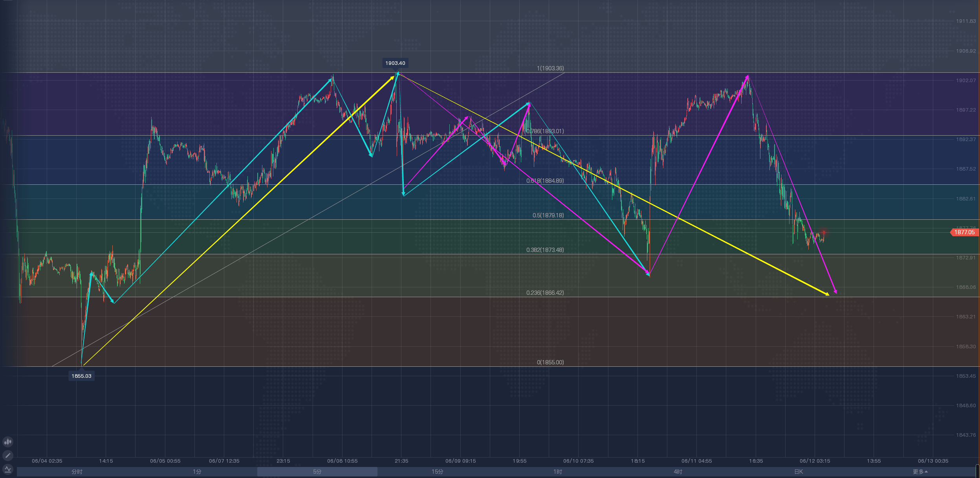Switch to the 日K timeframe tab
The height and width of the screenshot is (478, 980).
pos(799,472)
